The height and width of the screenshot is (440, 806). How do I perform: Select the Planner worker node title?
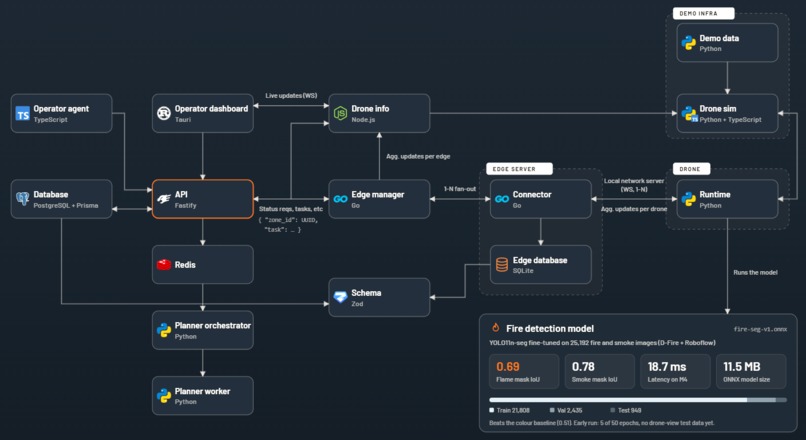coord(203,391)
